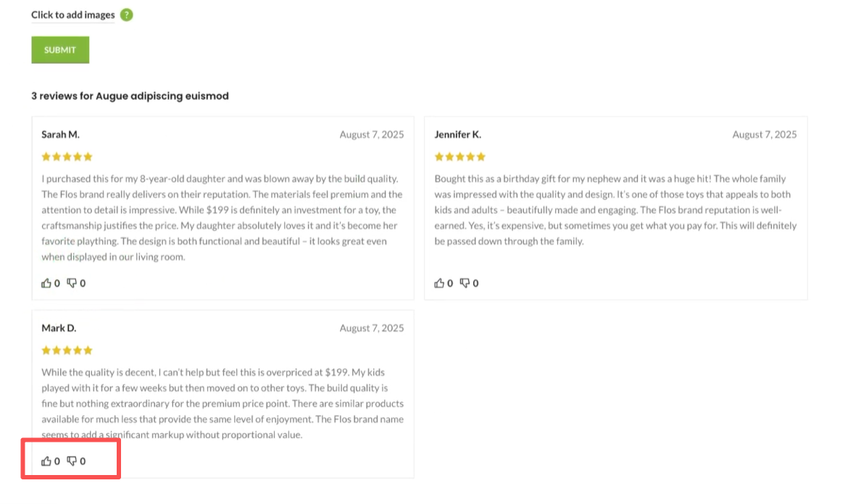Click the star rating on Sarah M.'s review
This screenshot has height=504, width=861.
coord(67,156)
